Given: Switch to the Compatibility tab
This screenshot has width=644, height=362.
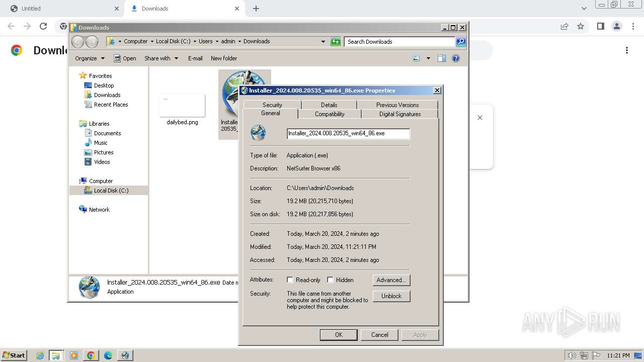Looking at the screenshot, I should (x=330, y=114).
